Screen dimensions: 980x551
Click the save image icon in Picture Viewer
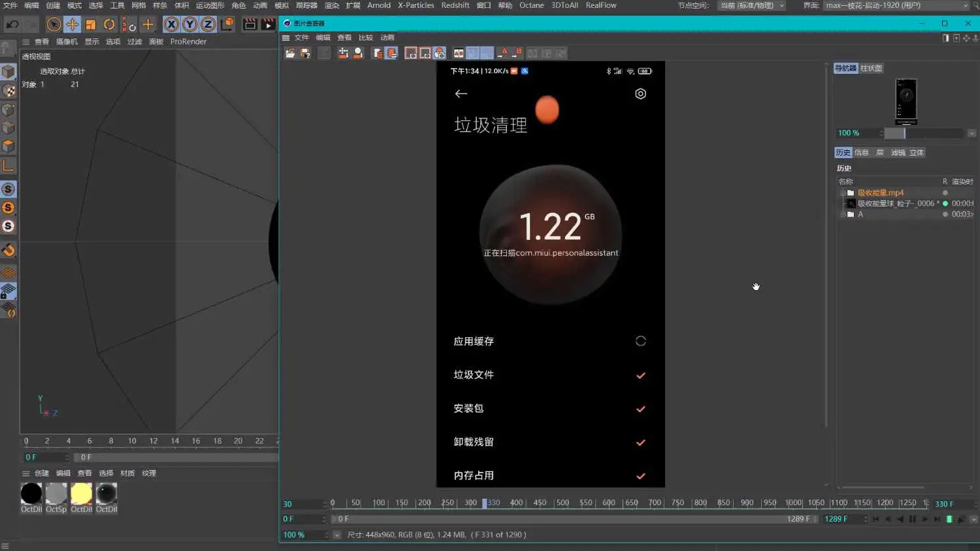305,53
